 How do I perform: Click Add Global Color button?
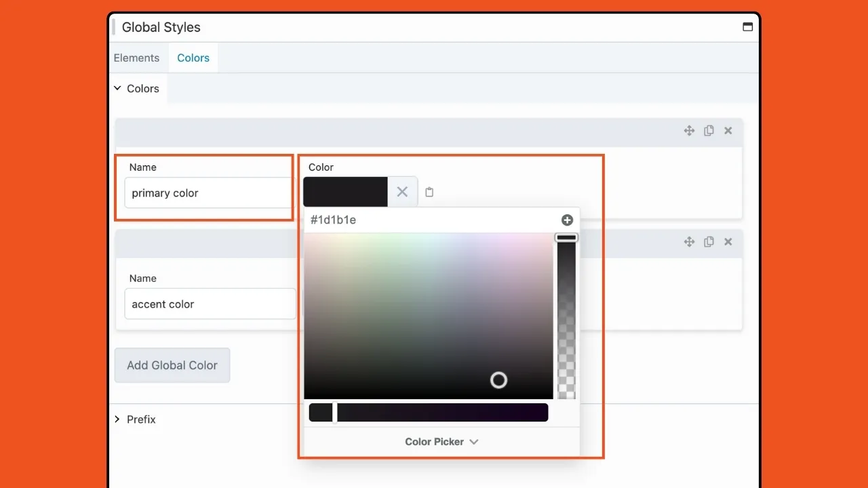coord(172,365)
